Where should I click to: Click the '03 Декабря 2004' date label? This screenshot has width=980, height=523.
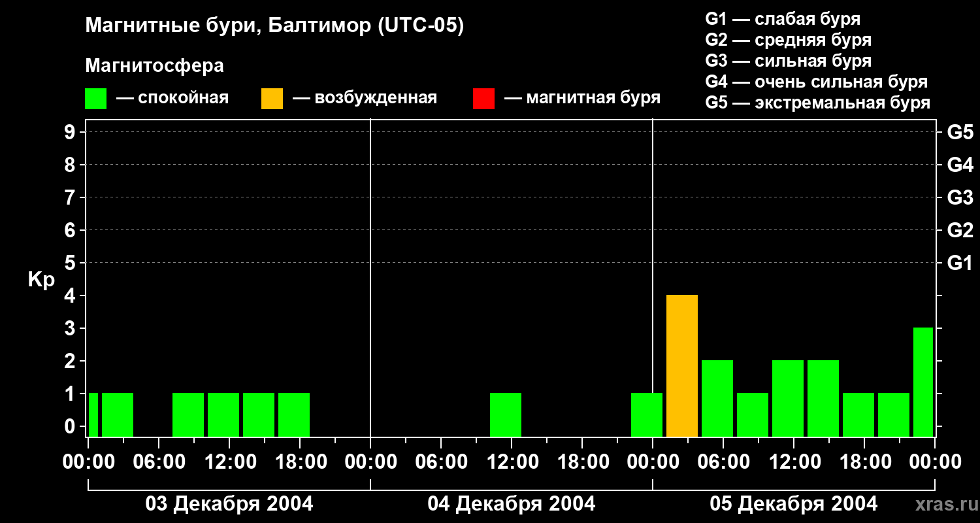click(229, 504)
